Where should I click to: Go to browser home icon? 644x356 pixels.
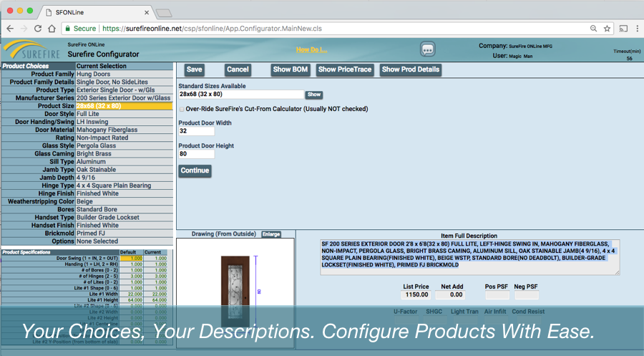52,29
